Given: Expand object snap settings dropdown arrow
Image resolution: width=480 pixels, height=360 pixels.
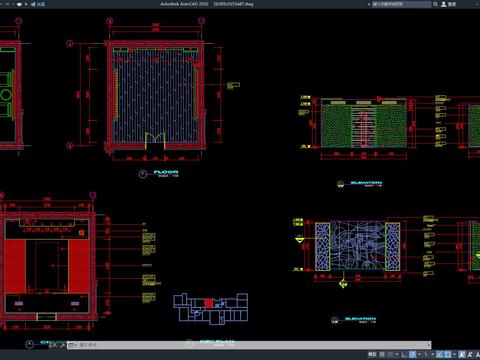Looking at the screenshot, I should click(454, 354).
